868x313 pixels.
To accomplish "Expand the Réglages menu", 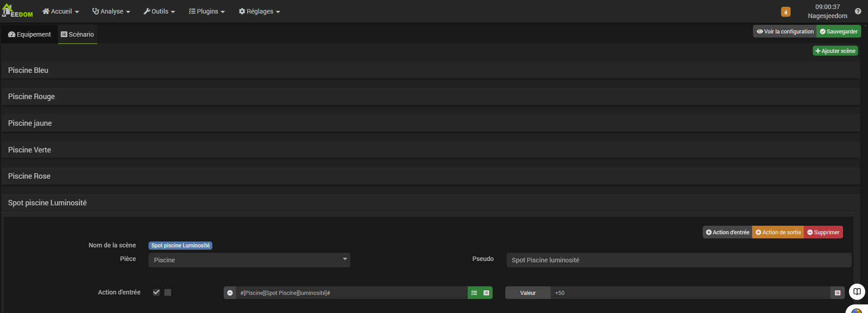I will (259, 11).
